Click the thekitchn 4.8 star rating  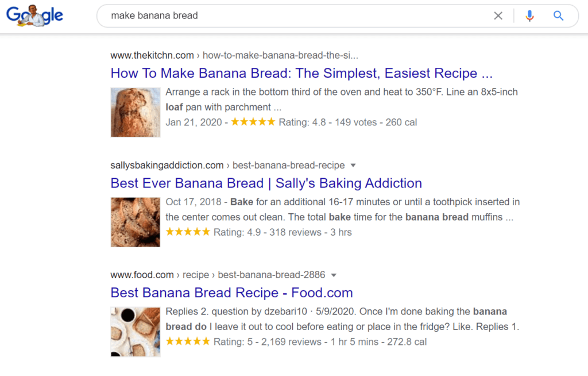(x=253, y=122)
